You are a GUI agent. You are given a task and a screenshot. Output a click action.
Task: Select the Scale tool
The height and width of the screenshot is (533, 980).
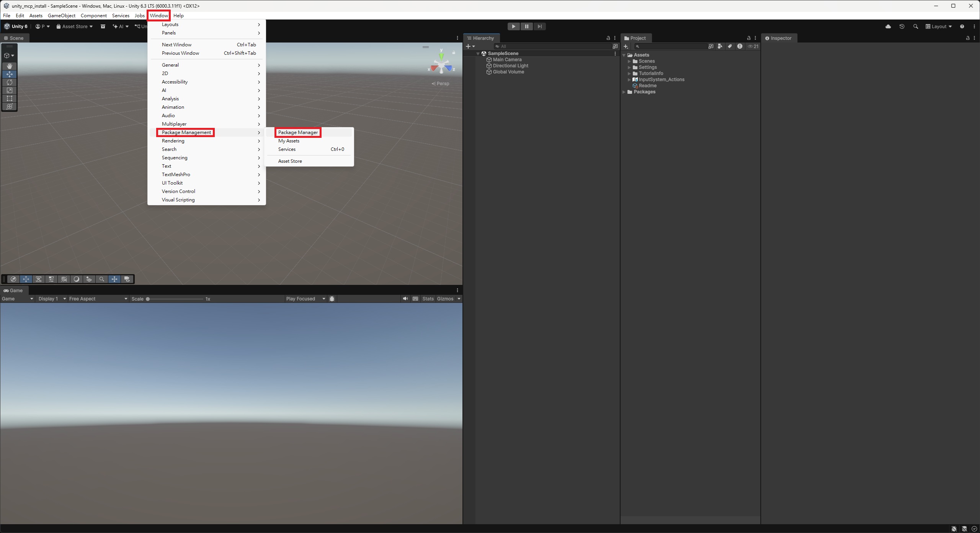point(10,90)
